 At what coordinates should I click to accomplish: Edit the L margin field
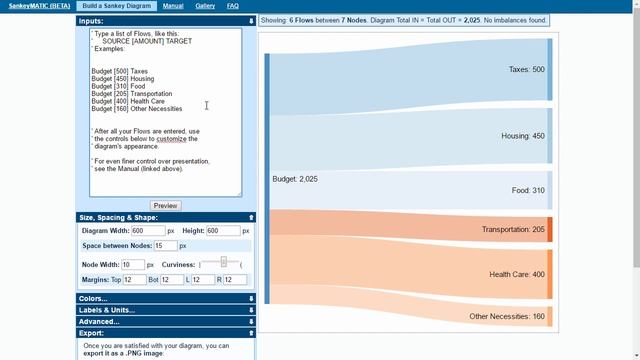click(203, 280)
